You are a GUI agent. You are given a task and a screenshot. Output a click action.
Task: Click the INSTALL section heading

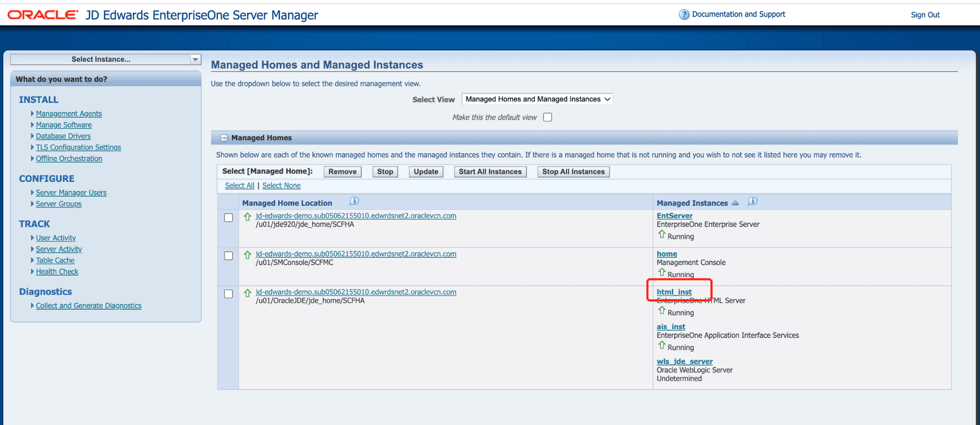coord(39,100)
